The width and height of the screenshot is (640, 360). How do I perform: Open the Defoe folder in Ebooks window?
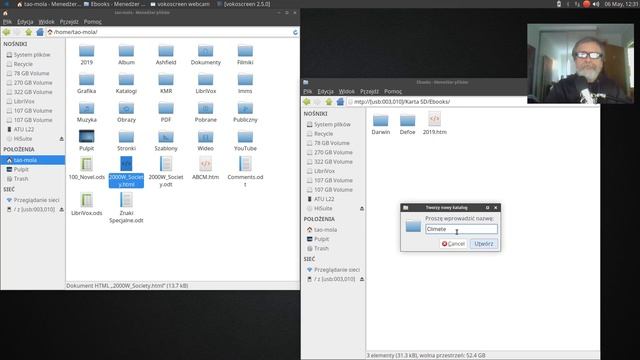tap(407, 124)
